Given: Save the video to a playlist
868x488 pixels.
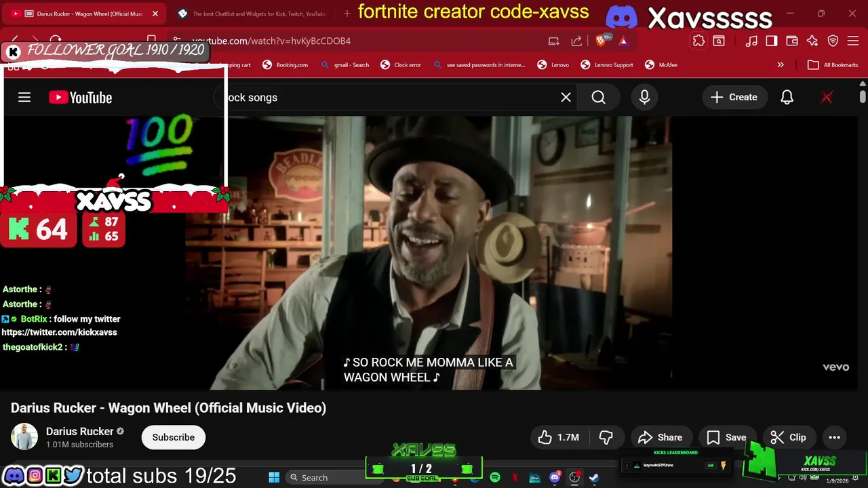Looking at the screenshot, I should (727, 438).
